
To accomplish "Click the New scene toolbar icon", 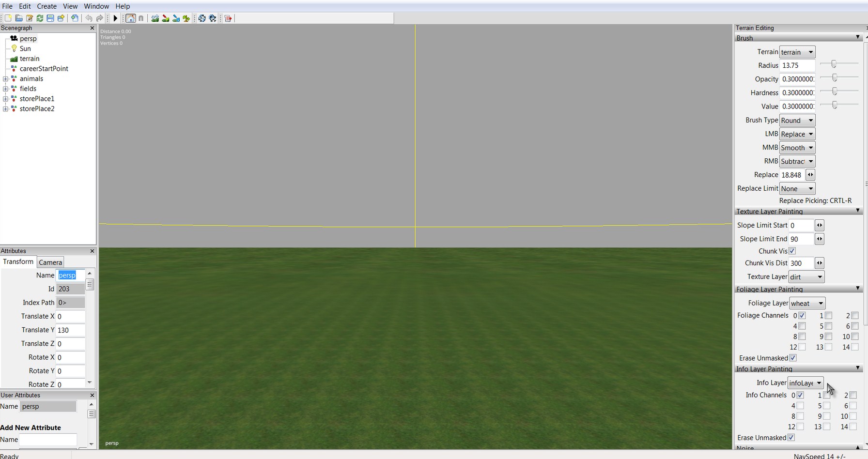I will (8, 18).
